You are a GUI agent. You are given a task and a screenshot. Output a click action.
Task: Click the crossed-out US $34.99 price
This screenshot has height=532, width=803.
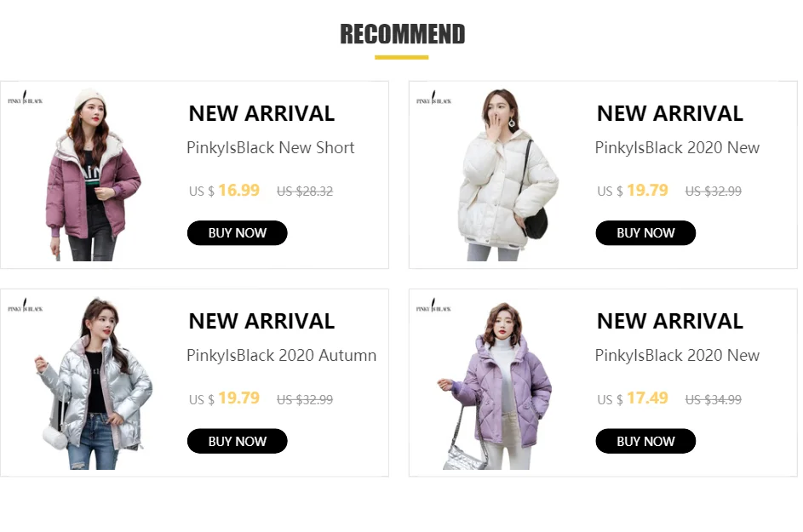coord(713,399)
